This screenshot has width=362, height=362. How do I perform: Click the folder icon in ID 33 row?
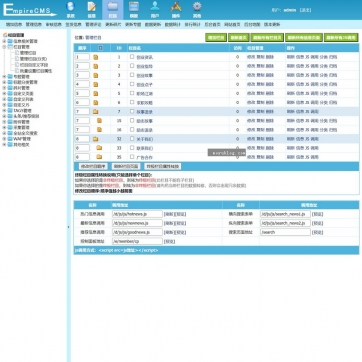coord(99,148)
